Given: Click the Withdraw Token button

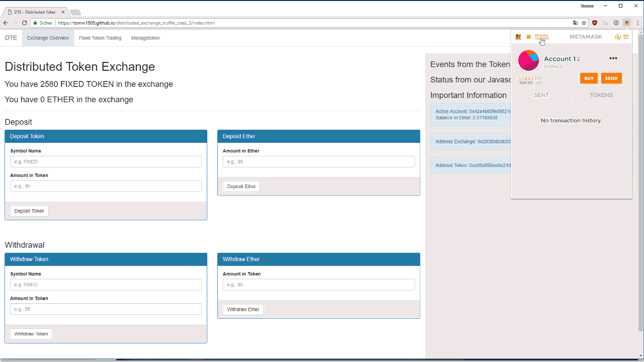Looking at the screenshot, I should pyautogui.click(x=31, y=334).
